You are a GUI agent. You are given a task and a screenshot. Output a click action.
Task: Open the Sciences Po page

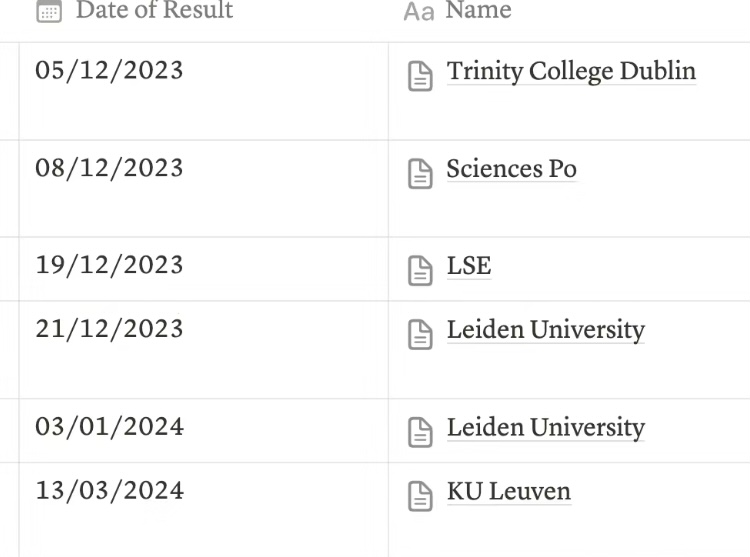click(511, 169)
